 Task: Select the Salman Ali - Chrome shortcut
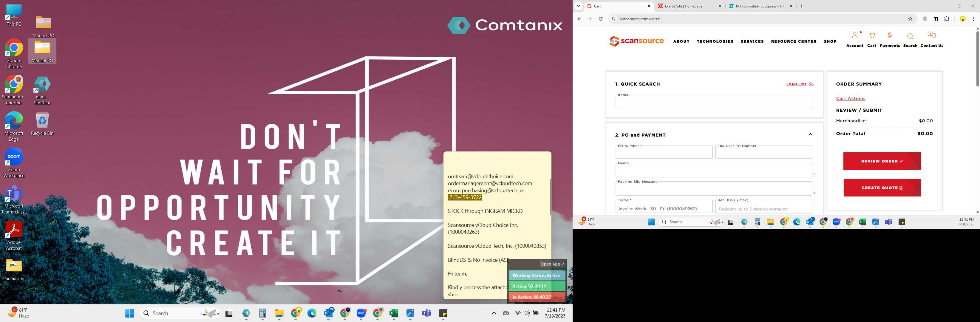click(x=14, y=90)
